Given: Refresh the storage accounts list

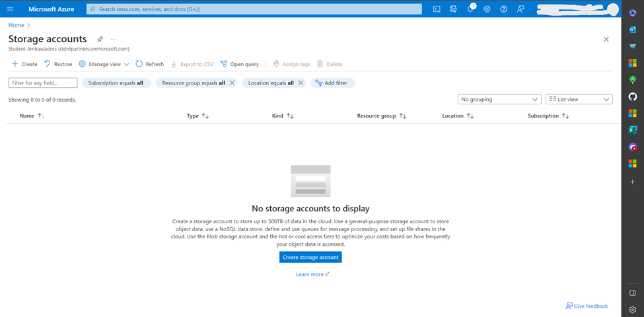Looking at the screenshot, I should point(149,64).
